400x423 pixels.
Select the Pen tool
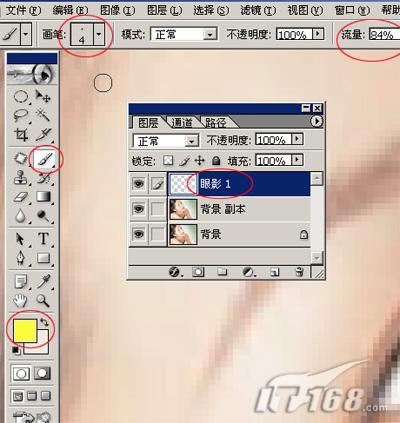(x=21, y=258)
